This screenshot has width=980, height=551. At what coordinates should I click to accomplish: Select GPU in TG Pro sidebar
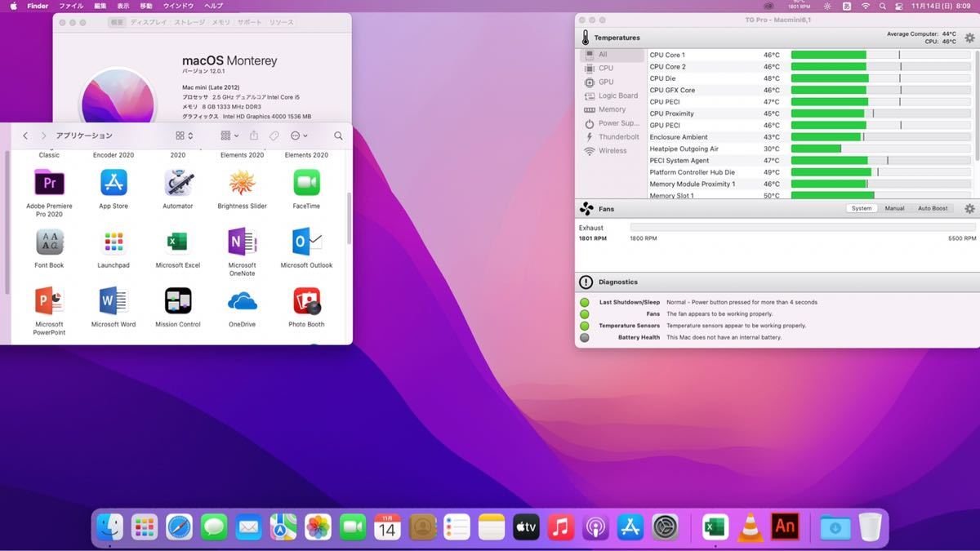tap(606, 82)
